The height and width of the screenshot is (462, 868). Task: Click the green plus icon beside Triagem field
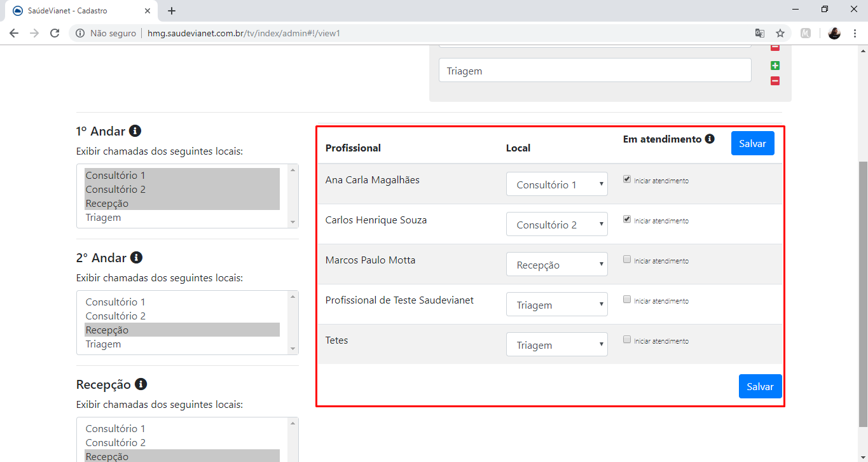tap(775, 66)
